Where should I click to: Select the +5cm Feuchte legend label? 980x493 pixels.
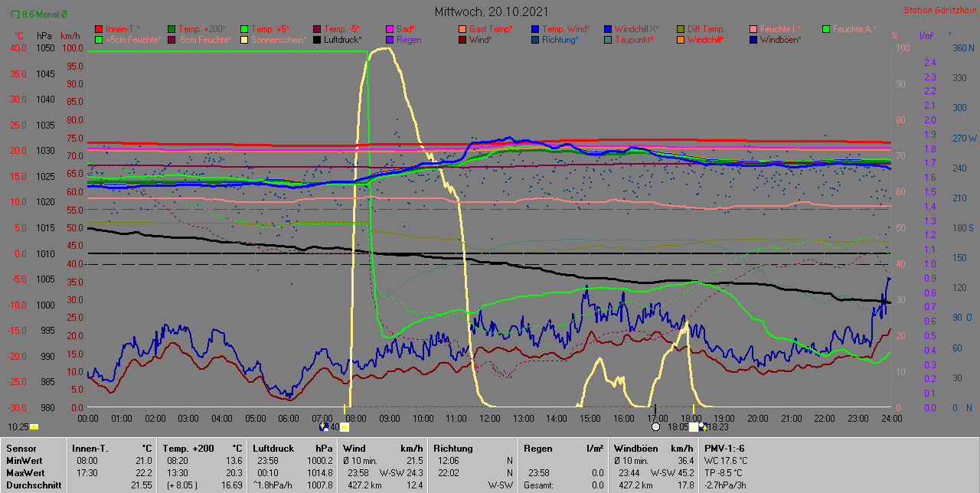[x=133, y=39]
